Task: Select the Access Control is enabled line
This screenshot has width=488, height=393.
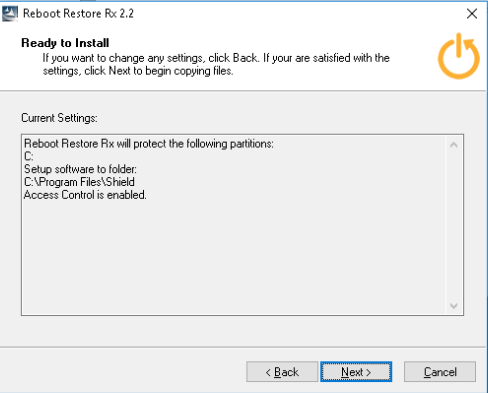Action: (85, 195)
